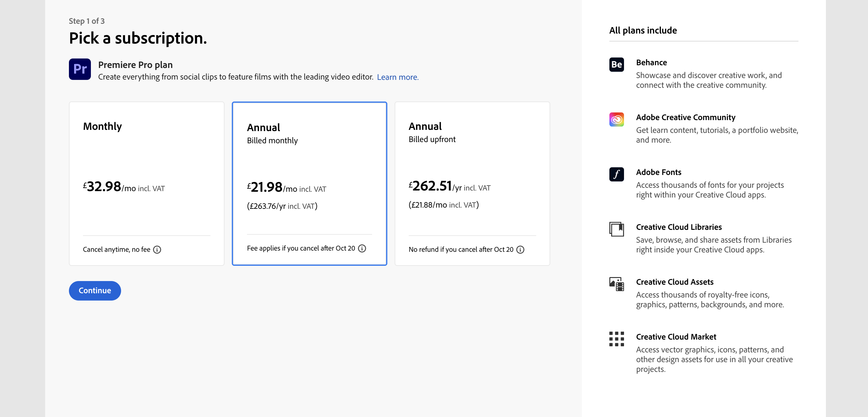Click the '(£21.88/mo incl. VAT)' text

[443, 205]
